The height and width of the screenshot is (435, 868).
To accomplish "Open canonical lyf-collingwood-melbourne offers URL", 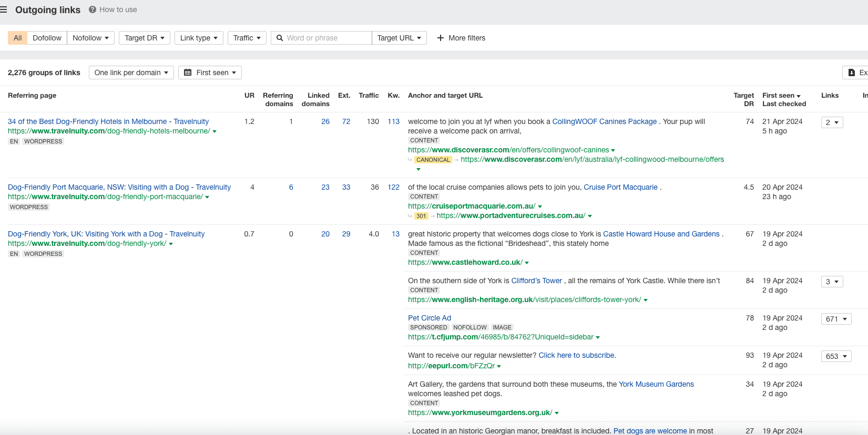I will pos(593,159).
